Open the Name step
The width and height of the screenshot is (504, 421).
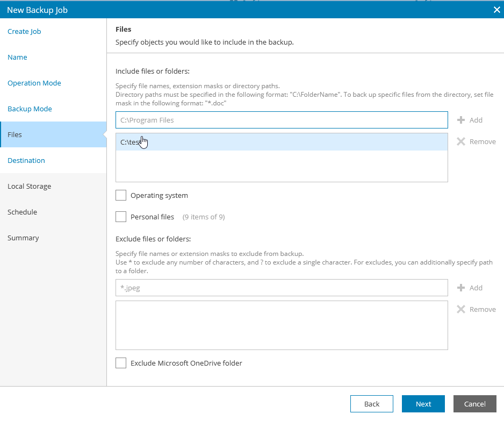point(17,57)
